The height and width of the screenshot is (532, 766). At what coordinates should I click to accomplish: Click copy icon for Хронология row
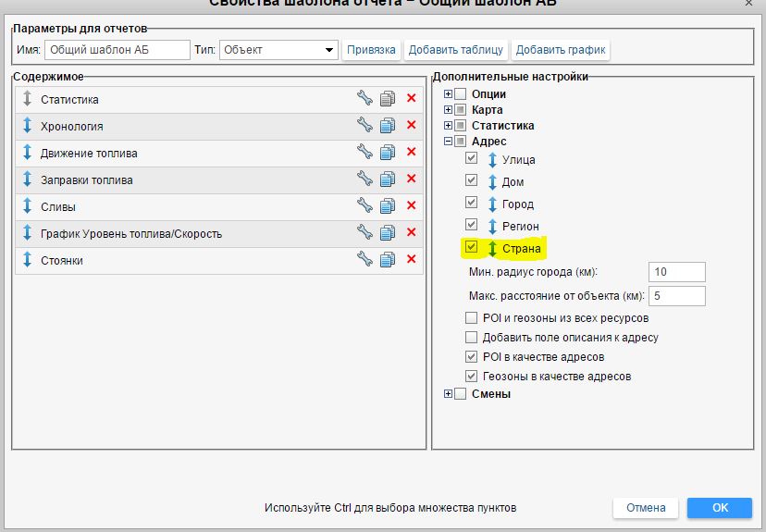point(388,126)
